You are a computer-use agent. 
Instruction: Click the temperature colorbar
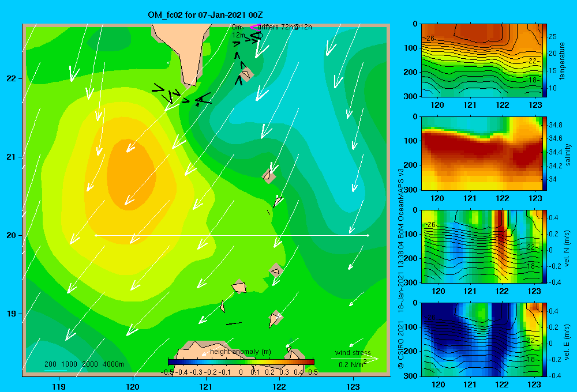[545, 61]
